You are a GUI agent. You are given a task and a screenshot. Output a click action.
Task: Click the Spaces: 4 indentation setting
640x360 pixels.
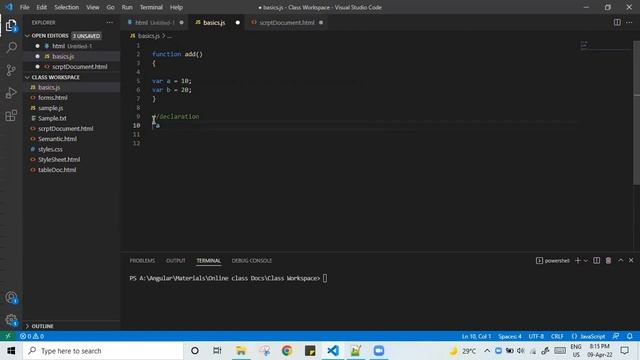[509, 336]
